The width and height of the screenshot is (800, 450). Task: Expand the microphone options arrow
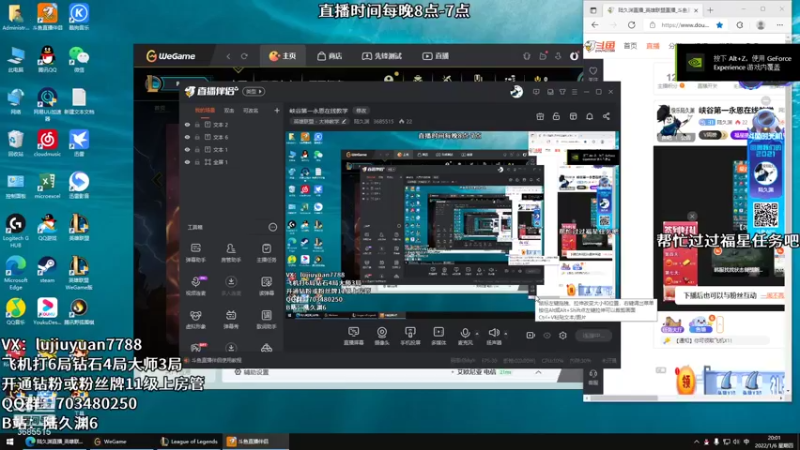(477, 334)
